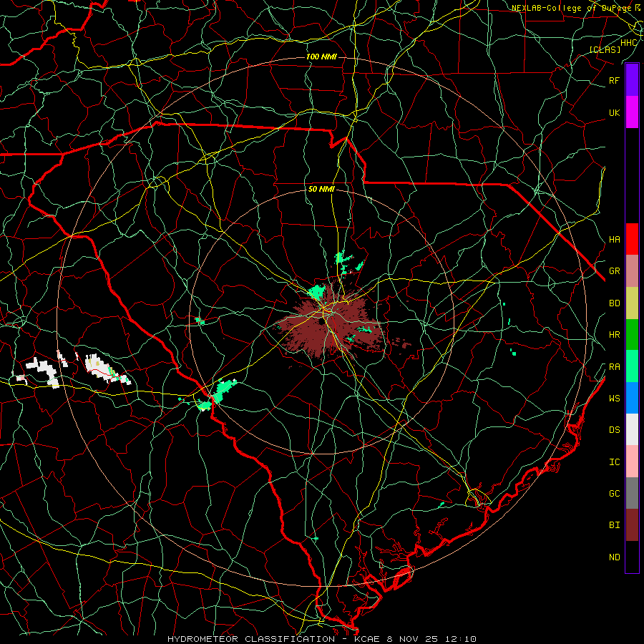Click the white dry snow echo cluster
This screenshot has width=644, height=644.
coord(107,369)
